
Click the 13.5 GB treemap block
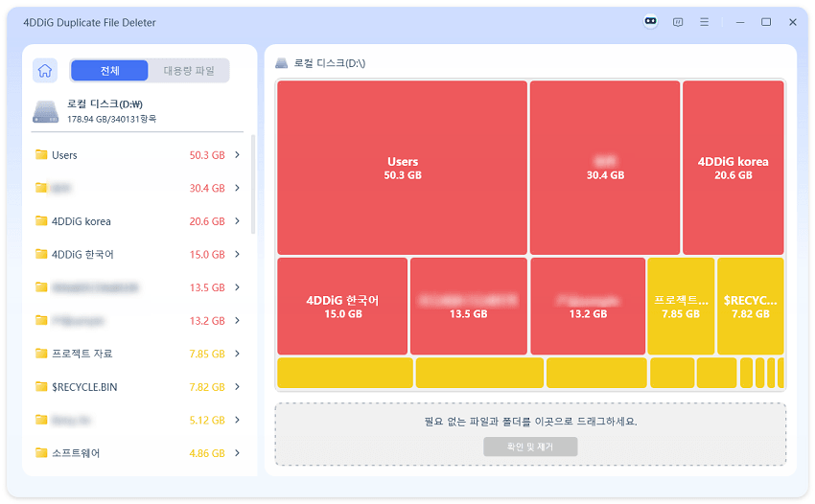coord(469,306)
